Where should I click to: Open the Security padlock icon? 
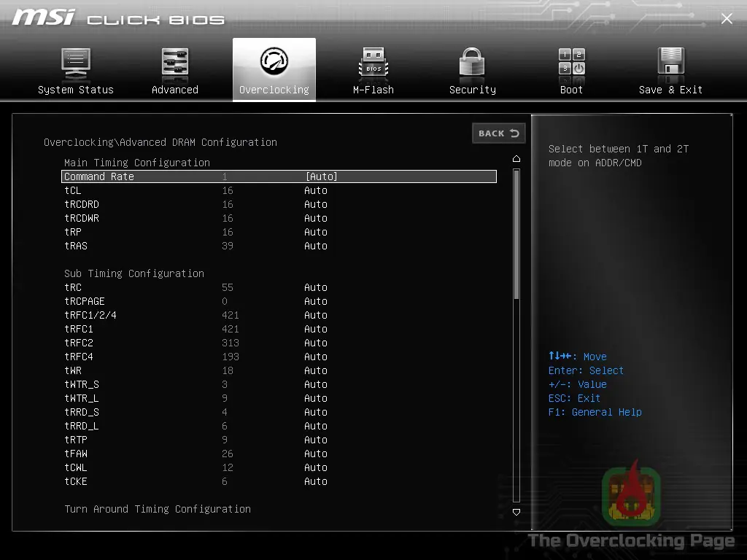pyautogui.click(x=472, y=62)
